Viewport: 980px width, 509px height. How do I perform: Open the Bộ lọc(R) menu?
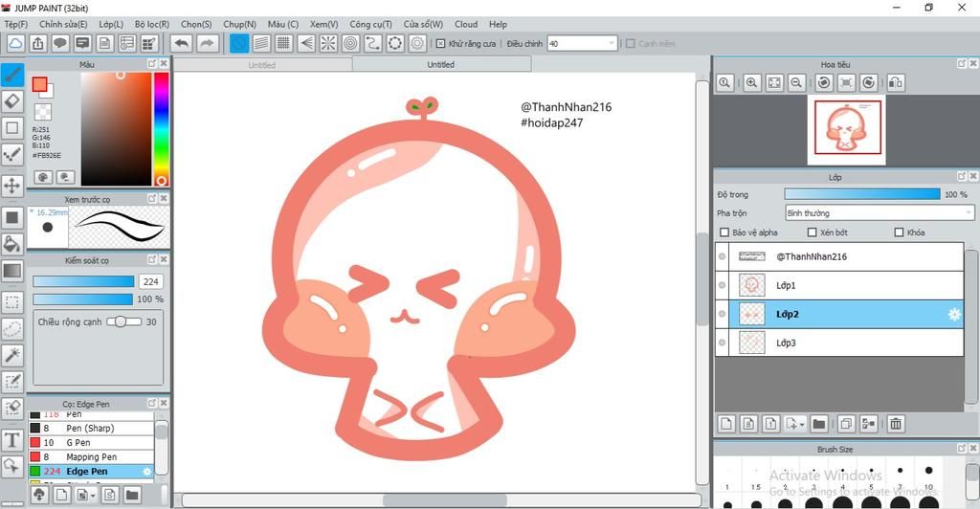pos(152,24)
